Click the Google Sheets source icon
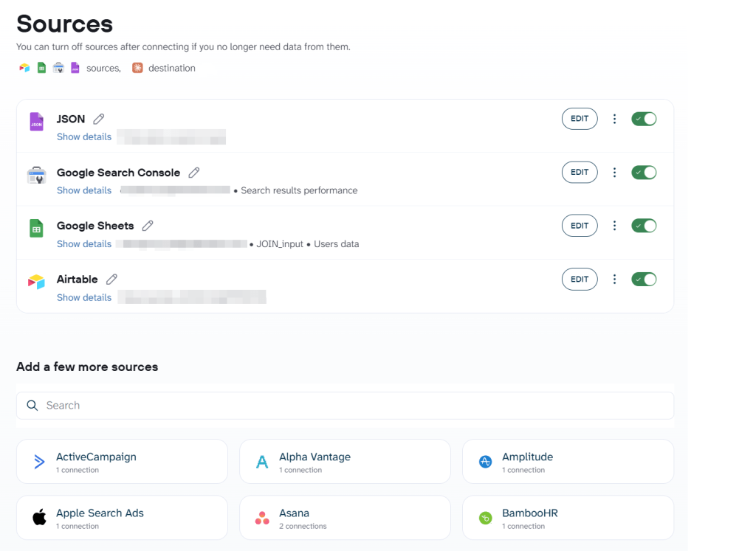The width and height of the screenshot is (756, 551). (x=37, y=229)
